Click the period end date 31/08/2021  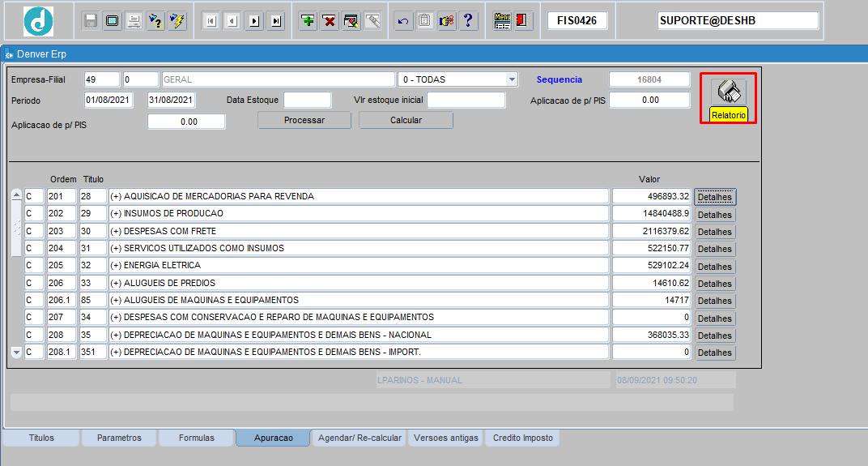(171, 100)
